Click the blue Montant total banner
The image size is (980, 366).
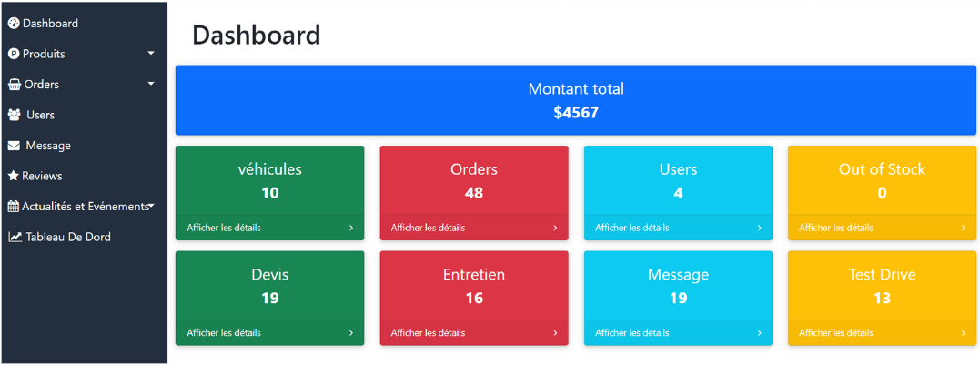pos(576,100)
